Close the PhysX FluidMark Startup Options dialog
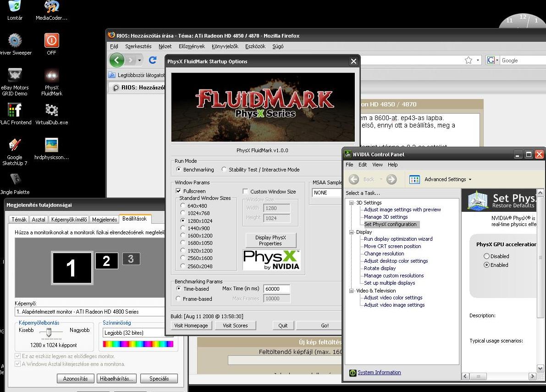 point(354,61)
